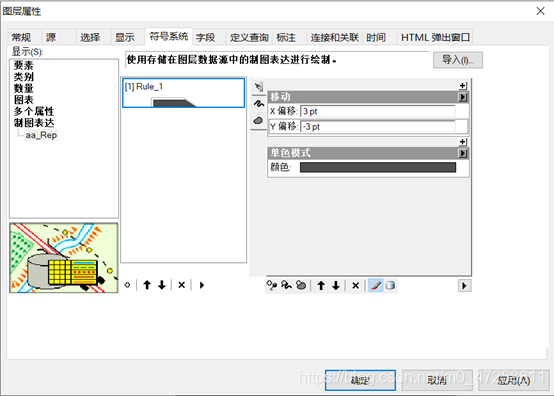Select 要素 in the display list

point(24,65)
